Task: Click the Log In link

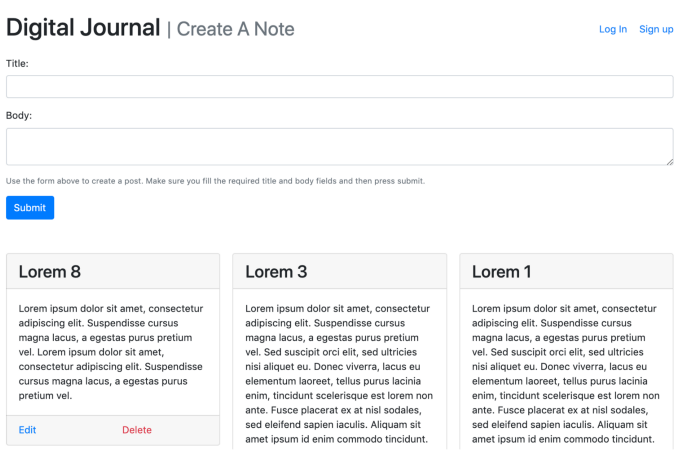Action: click(x=612, y=29)
